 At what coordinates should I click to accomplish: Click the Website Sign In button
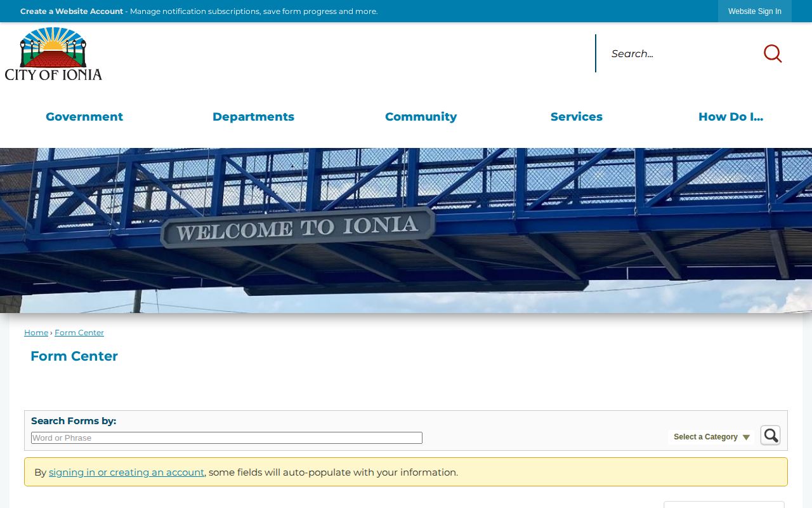pos(755,11)
